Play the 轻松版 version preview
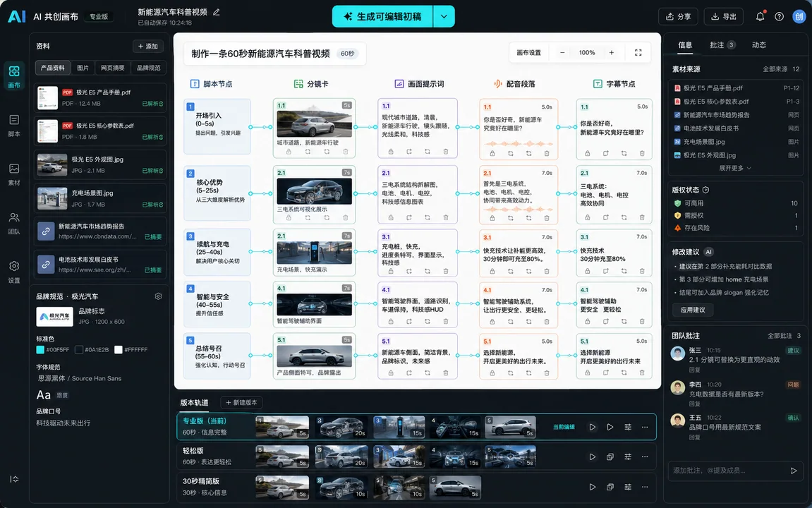The image size is (812, 508). click(592, 456)
